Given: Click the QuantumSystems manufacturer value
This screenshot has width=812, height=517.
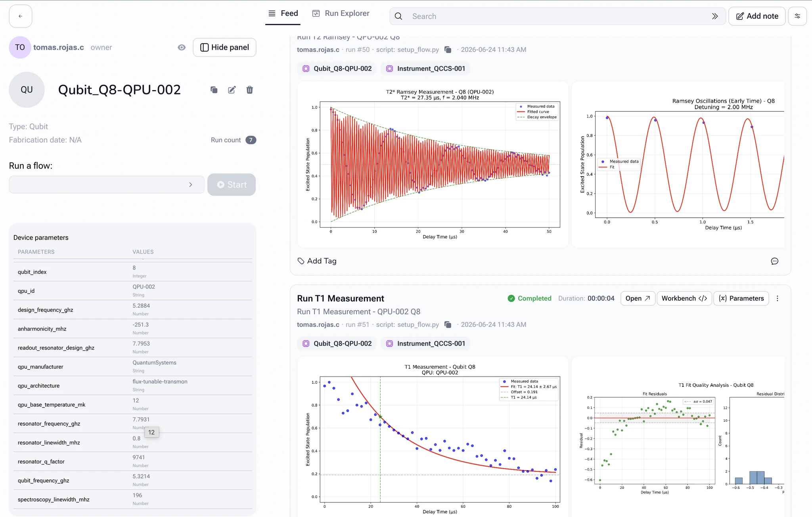Looking at the screenshot, I should tap(154, 363).
